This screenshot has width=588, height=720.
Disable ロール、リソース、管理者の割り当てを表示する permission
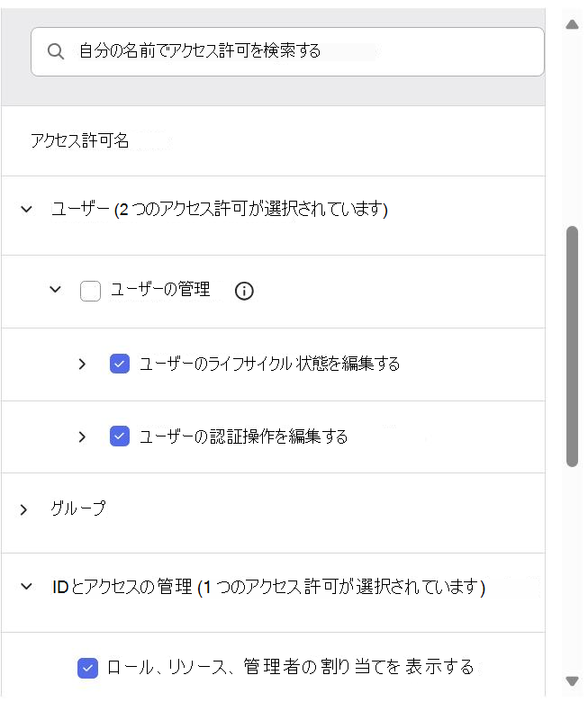point(87,667)
